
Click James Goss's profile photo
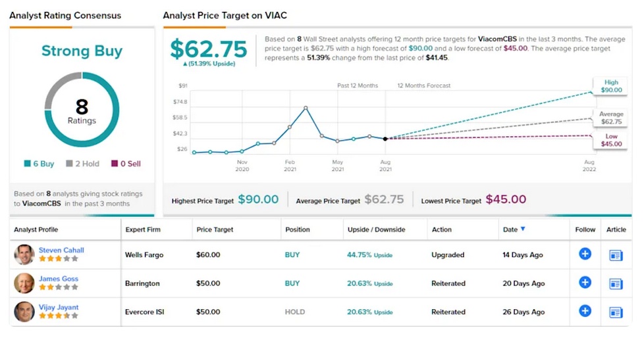[x=24, y=283]
